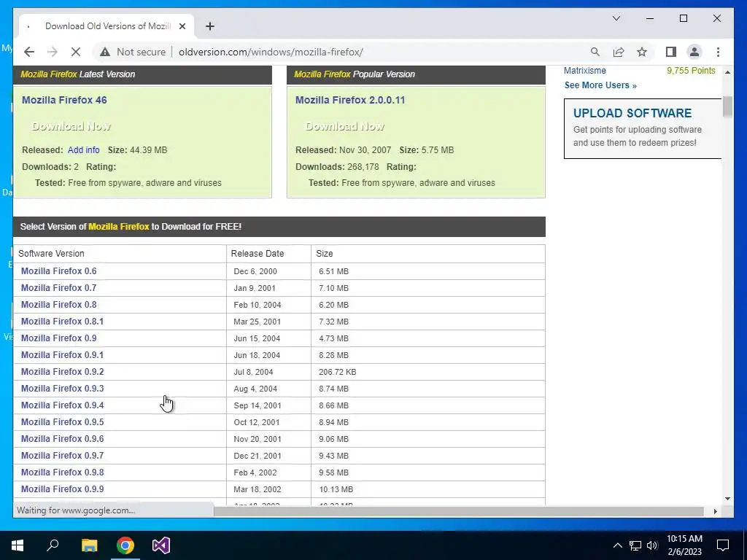Screen dimensions: 747x560
Task: Click the vertical scrollbar thumb
Action: 727,106
